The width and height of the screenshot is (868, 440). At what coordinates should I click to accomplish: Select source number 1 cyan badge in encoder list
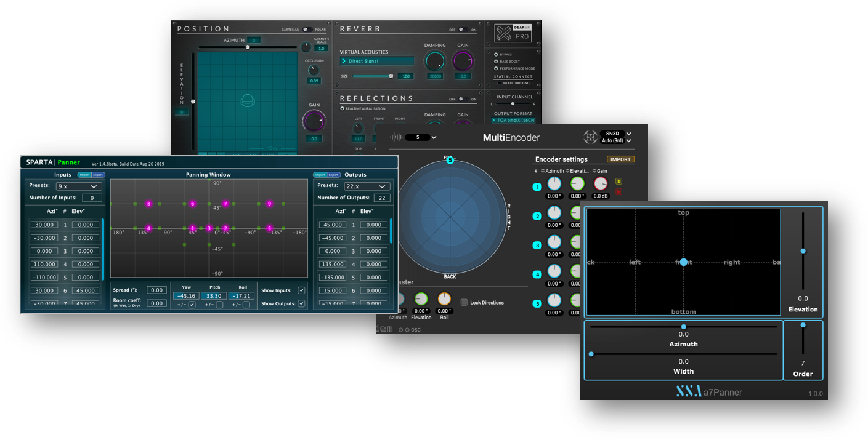537,186
